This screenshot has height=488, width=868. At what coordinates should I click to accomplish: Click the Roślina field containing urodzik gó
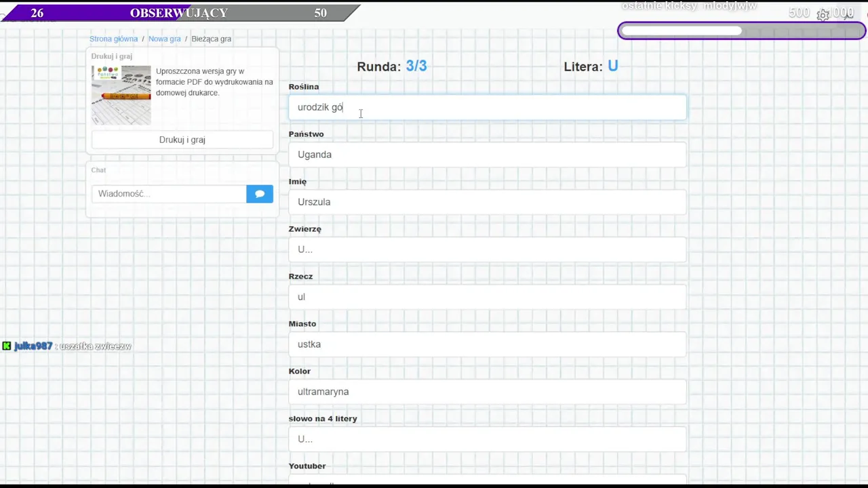pos(487,107)
